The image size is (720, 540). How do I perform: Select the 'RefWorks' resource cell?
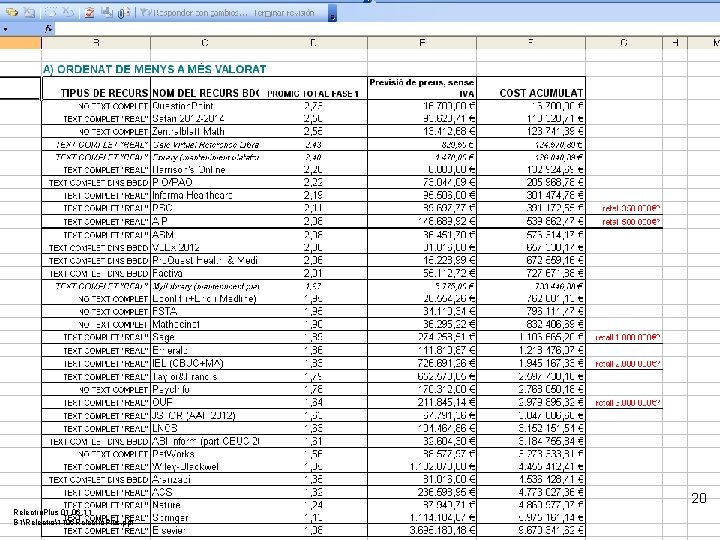click(x=205, y=454)
